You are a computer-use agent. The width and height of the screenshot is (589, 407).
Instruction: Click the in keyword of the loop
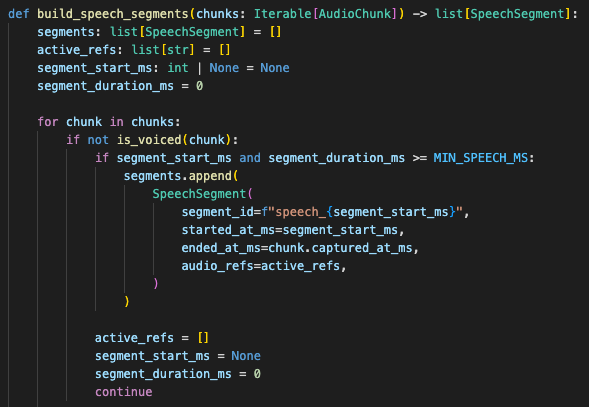coord(116,122)
